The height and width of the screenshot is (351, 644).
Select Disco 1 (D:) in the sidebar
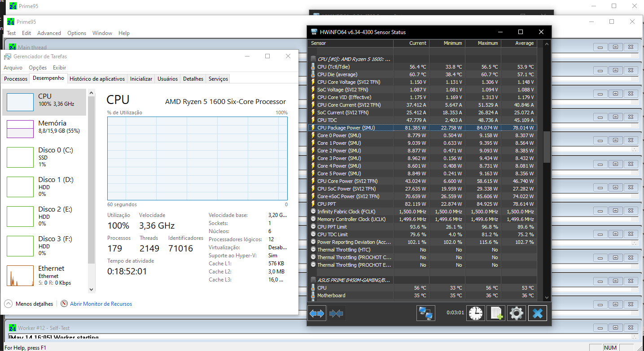(44, 187)
